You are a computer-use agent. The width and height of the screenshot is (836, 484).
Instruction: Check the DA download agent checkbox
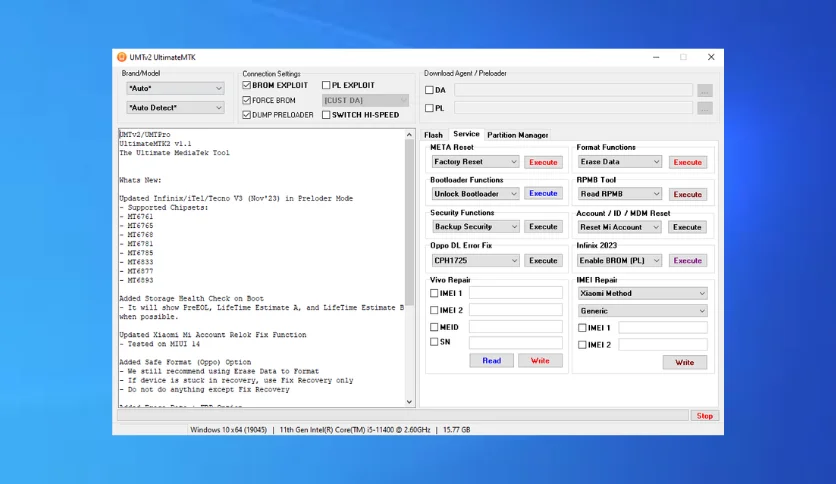coord(429,90)
